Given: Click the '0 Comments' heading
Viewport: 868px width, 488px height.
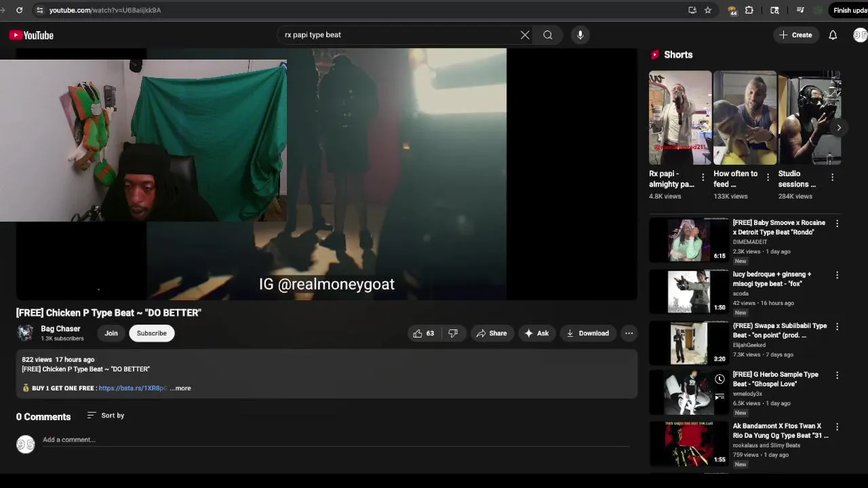Looking at the screenshot, I should click(x=43, y=417).
